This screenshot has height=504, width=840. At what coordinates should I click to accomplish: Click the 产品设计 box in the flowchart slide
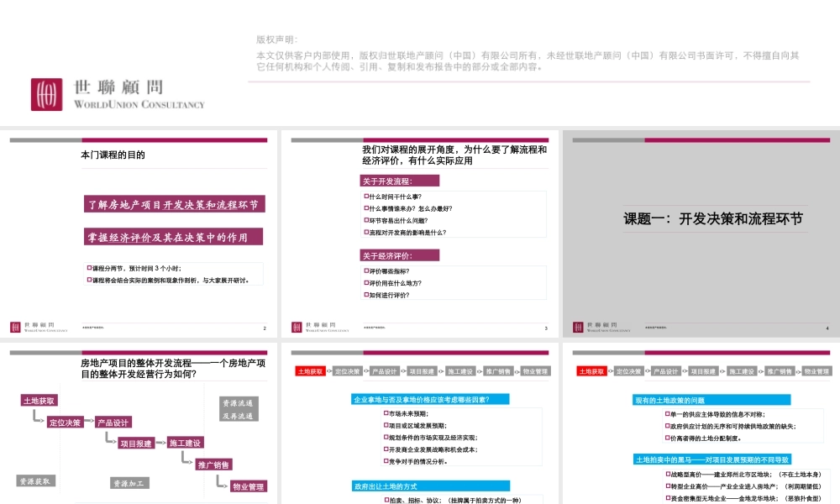[x=113, y=422]
